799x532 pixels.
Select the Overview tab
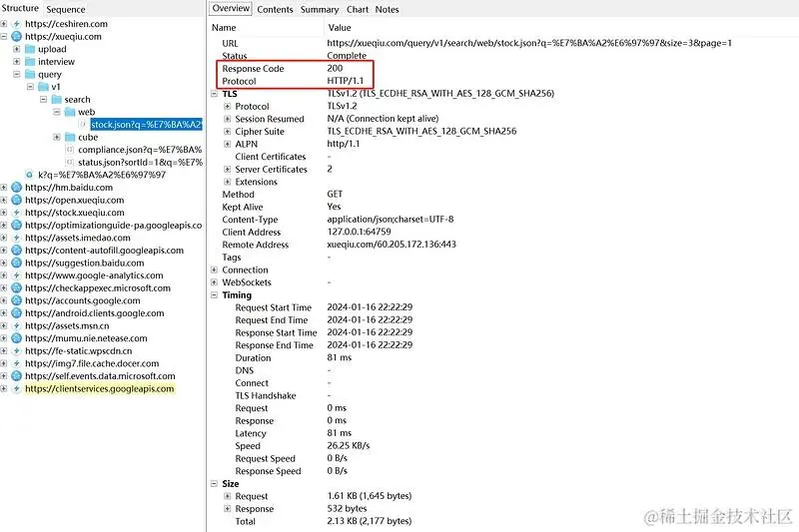click(231, 8)
